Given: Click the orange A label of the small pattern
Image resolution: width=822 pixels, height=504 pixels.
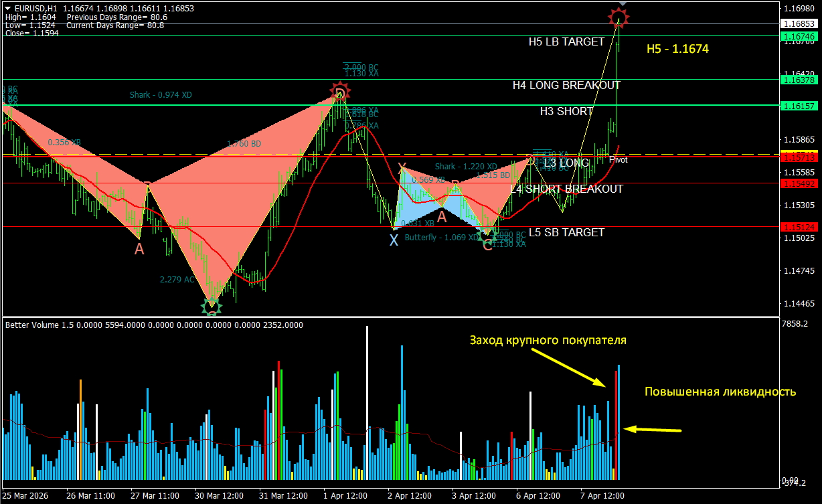Looking at the screenshot, I should 441,216.
